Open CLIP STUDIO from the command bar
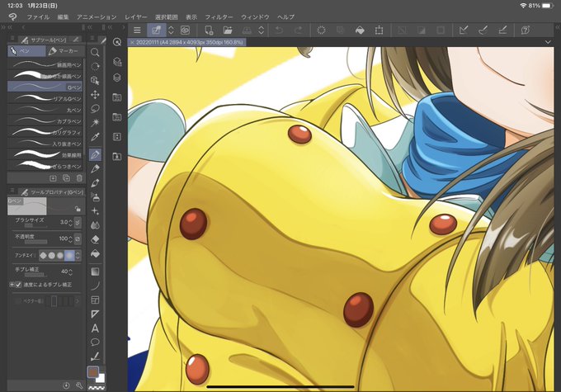561x392 pixels. tap(185, 30)
